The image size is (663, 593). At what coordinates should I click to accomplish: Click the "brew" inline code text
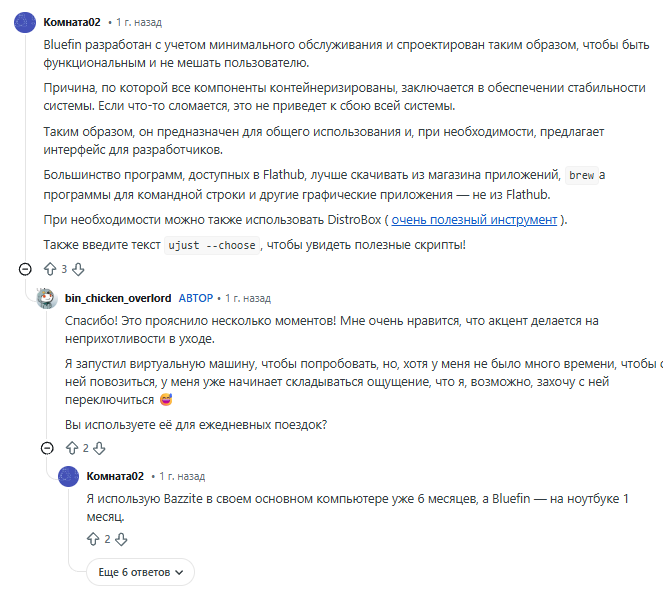(x=581, y=175)
